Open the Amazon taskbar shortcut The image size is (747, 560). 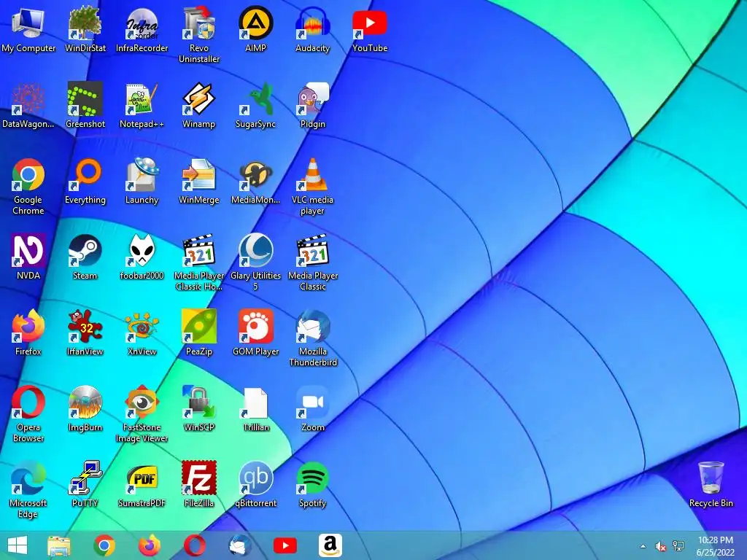(330, 545)
